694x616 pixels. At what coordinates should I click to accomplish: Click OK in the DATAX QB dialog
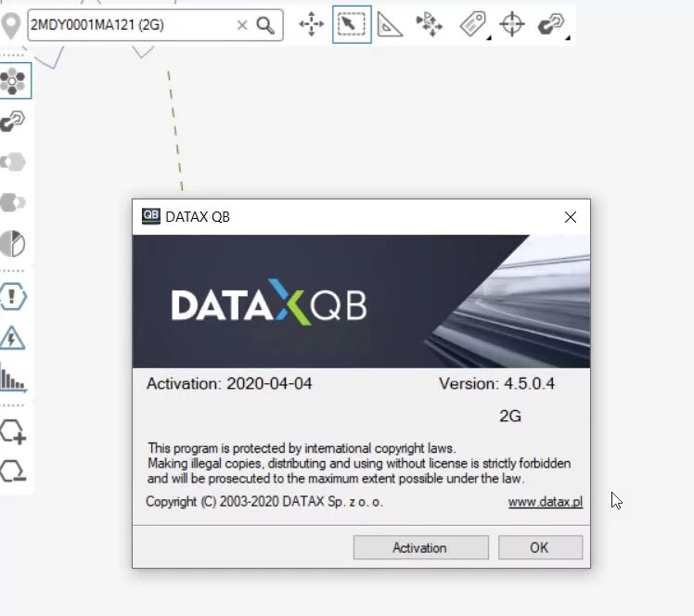point(540,548)
